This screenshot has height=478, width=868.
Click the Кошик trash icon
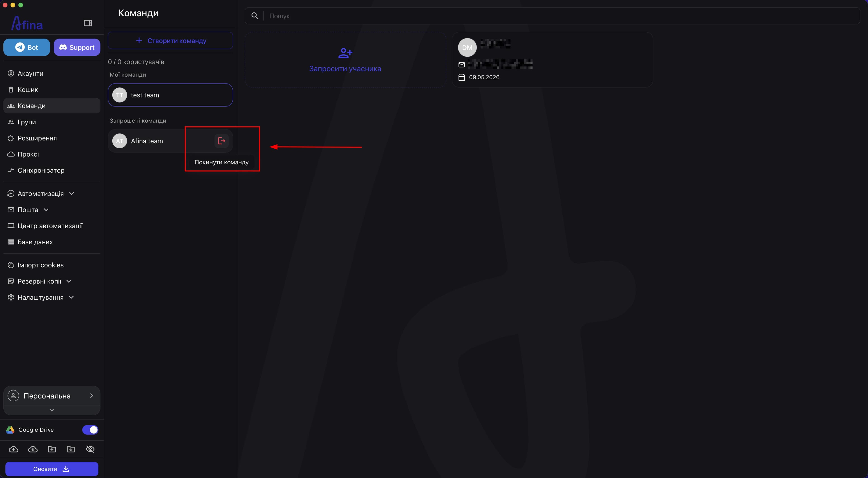(11, 90)
